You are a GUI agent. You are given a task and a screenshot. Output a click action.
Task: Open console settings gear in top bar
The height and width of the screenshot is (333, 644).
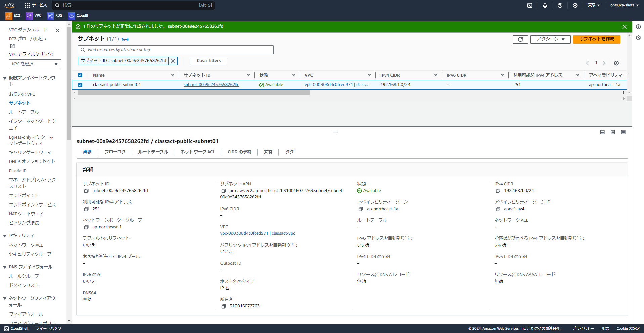575,5
